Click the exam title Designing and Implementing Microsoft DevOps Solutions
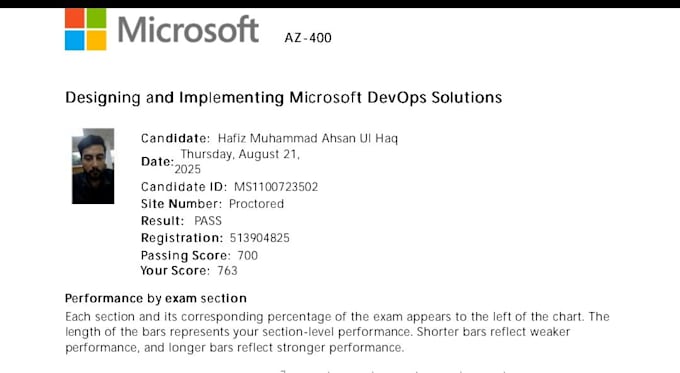Viewport: 680px width, 373px height. pos(284,98)
